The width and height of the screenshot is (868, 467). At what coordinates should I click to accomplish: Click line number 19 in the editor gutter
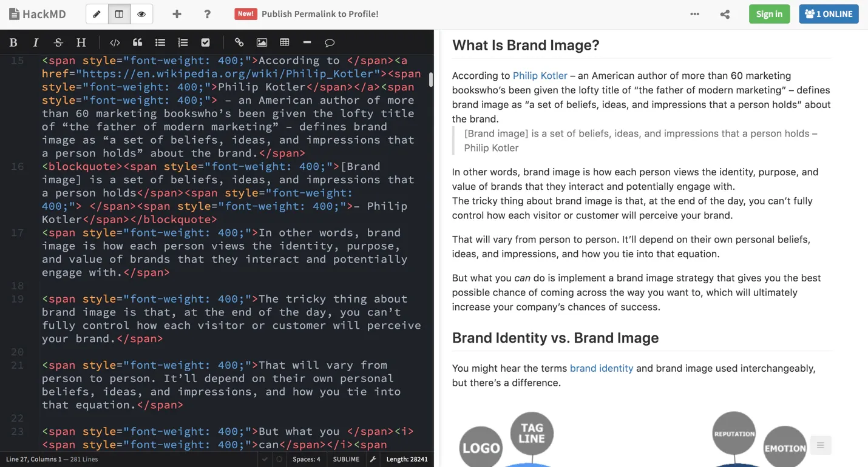coord(18,299)
